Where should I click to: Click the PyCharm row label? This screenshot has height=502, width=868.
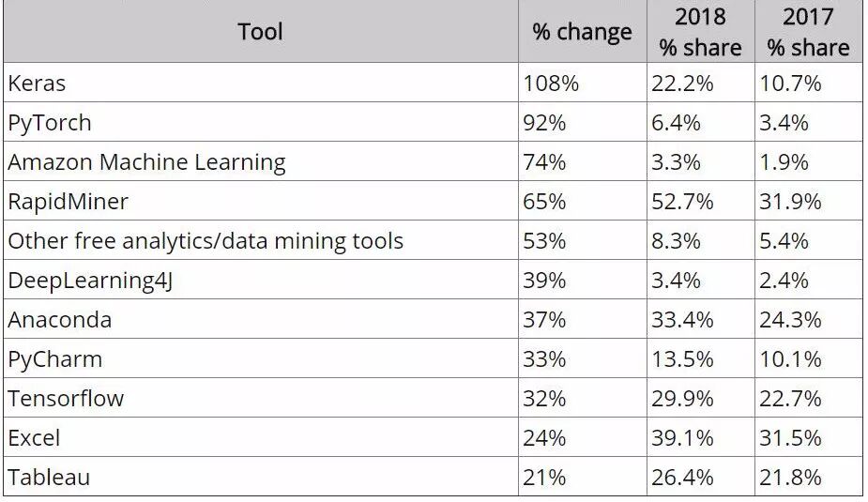(261, 358)
